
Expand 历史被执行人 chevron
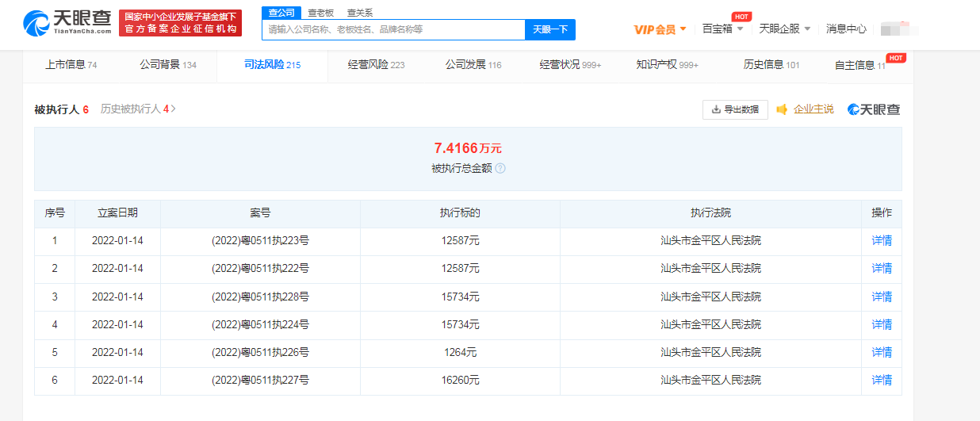pyautogui.click(x=173, y=109)
